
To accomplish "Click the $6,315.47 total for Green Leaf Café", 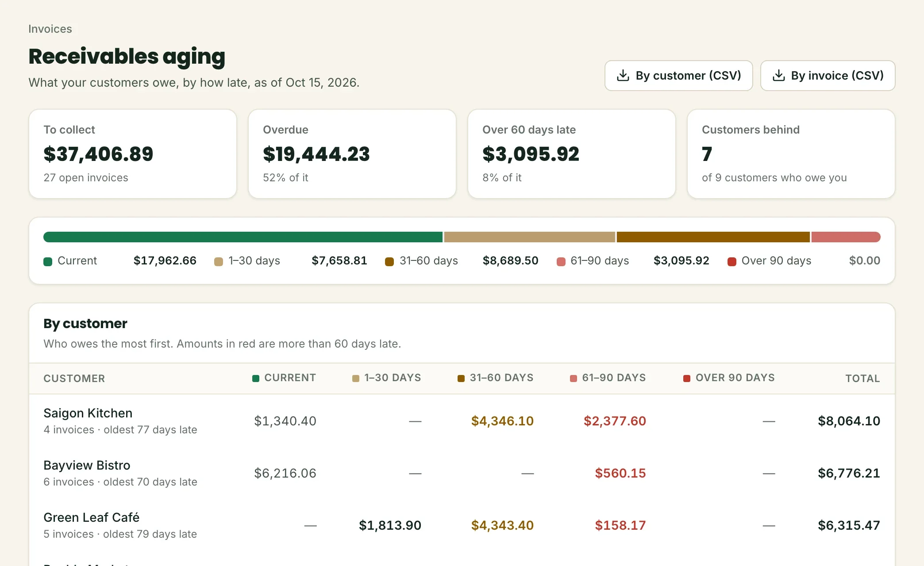I will point(849,525).
